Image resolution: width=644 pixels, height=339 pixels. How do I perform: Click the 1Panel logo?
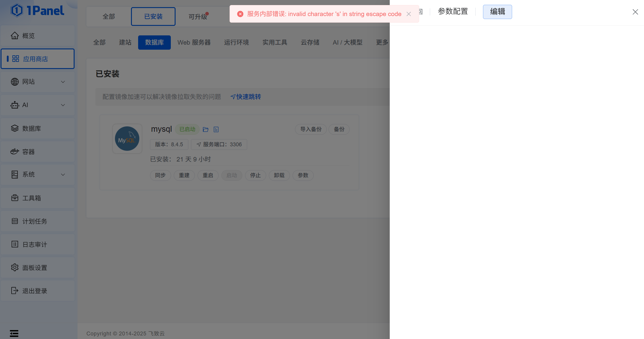[x=37, y=11]
